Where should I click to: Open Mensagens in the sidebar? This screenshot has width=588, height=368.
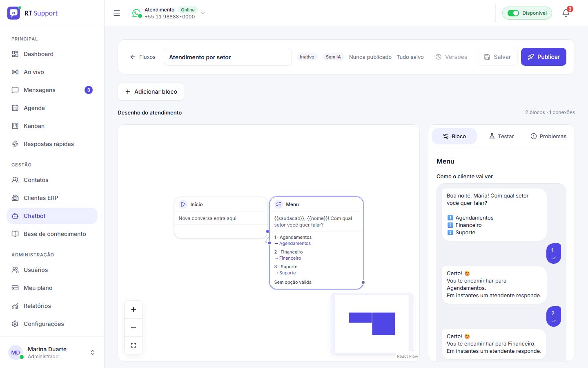point(52,90)
